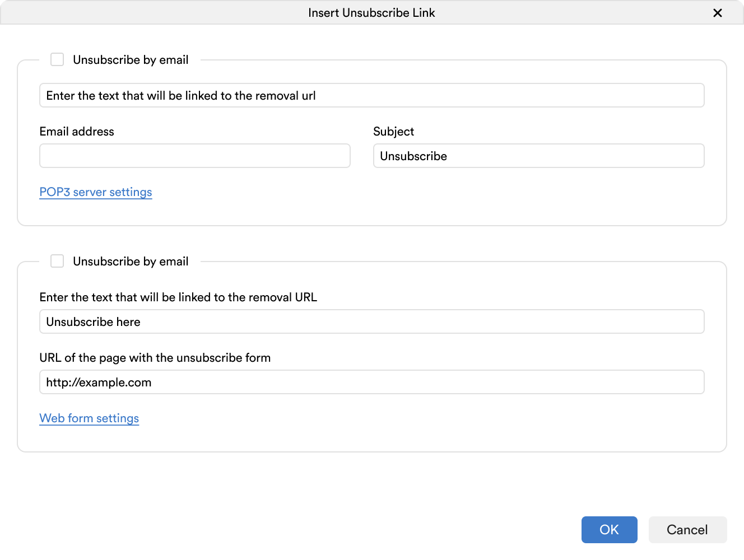Click the Email address field label

[77, 131]
